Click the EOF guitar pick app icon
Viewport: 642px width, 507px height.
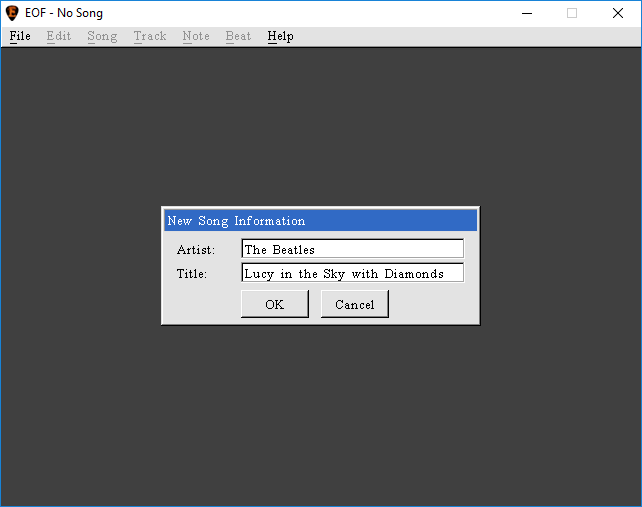click(12, 13)
